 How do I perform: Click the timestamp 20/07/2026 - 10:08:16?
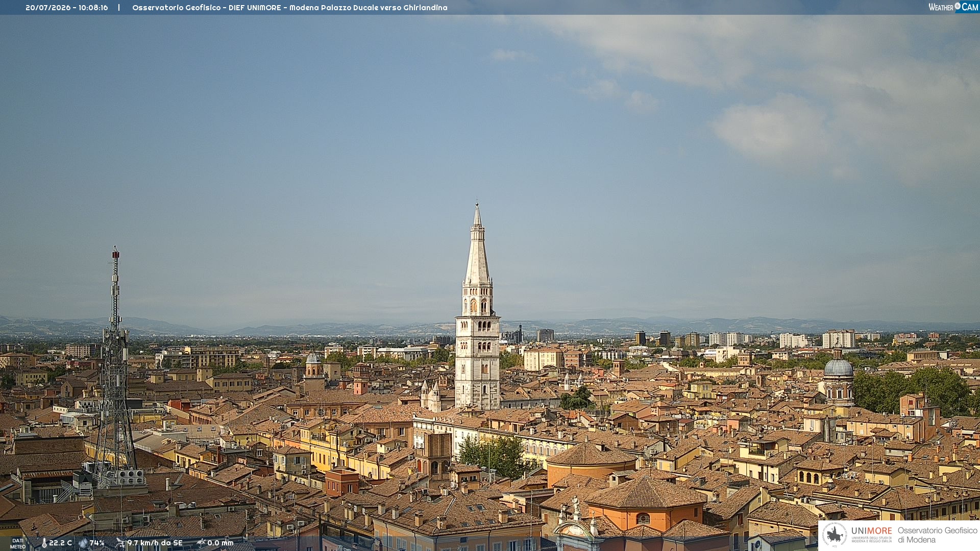[x=67, y=8]
